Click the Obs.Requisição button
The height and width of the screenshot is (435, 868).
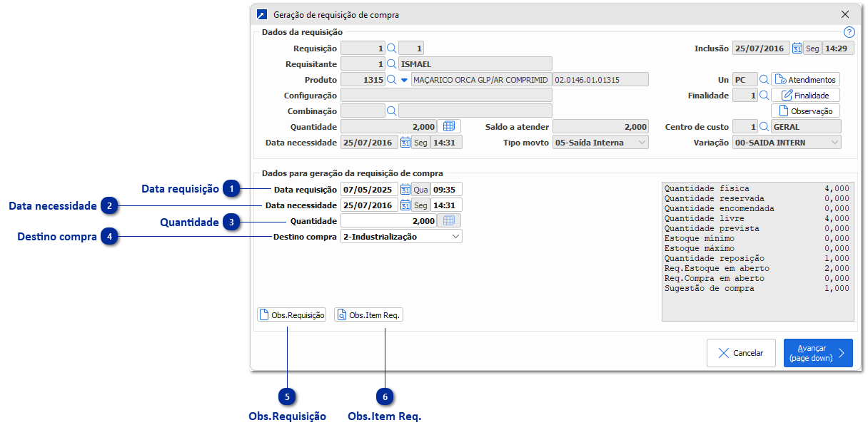pyautogui.click(x=292, y=314)
